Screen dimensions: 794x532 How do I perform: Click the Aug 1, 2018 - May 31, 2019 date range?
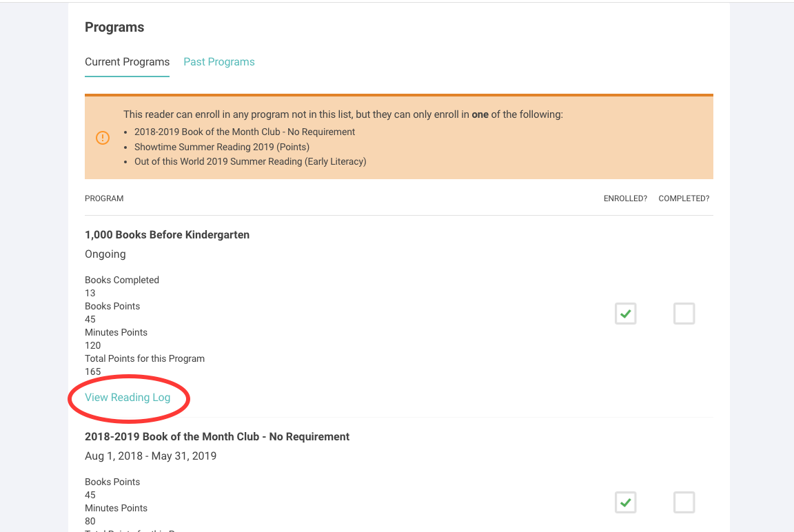(x=150, y=456)
